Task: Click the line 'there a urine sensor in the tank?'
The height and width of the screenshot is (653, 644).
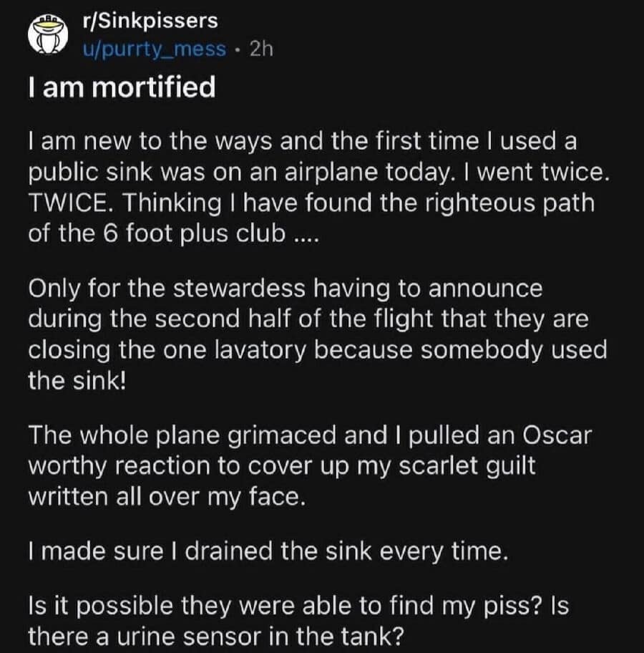Action: pos(217,637)
